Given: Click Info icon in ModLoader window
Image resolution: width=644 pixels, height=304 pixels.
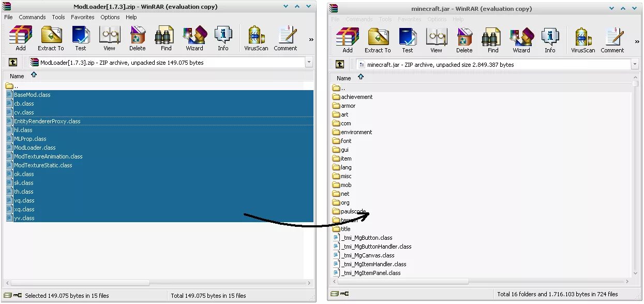Looking at the screenshot, I should (x=223, y=38).
